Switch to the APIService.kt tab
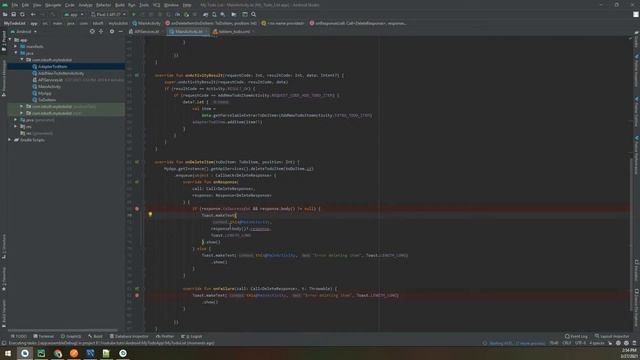The height and width of the screenshot is (360, 640). coord(144,31)
